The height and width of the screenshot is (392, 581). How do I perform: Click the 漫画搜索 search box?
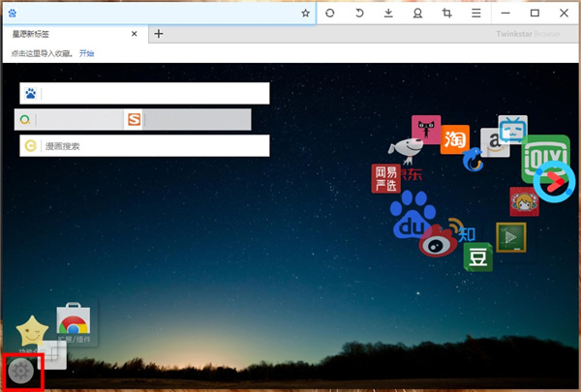[x=144, y=145]
